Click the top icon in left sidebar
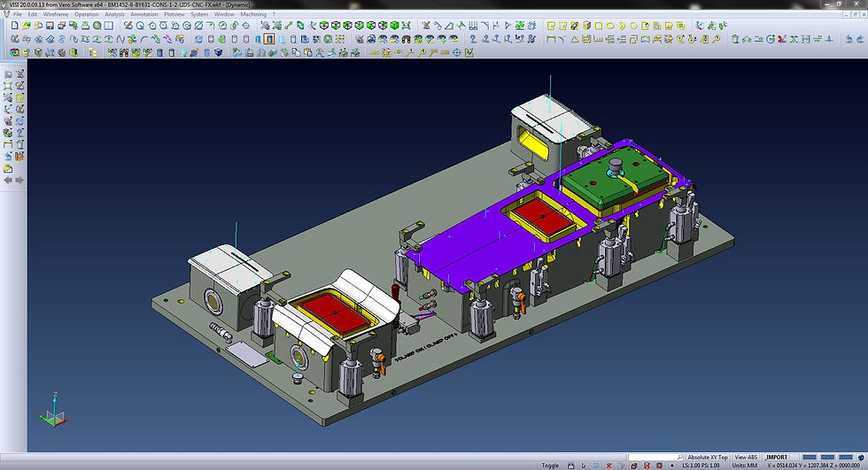The image size is (868, 470). point(8,73)
